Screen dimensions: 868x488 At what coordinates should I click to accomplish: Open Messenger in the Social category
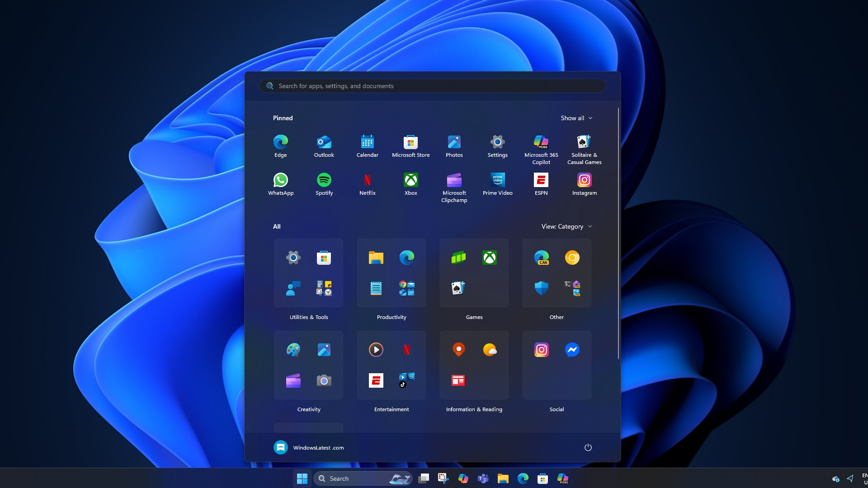(572, 350)
